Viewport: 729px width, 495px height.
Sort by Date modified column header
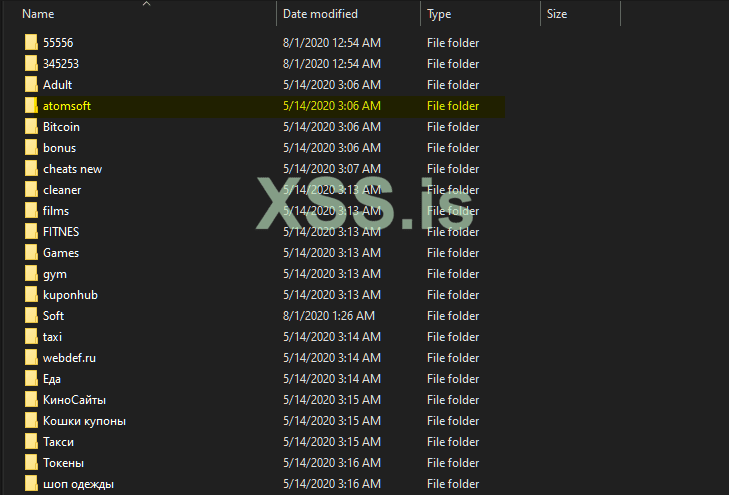coord(320,14)
